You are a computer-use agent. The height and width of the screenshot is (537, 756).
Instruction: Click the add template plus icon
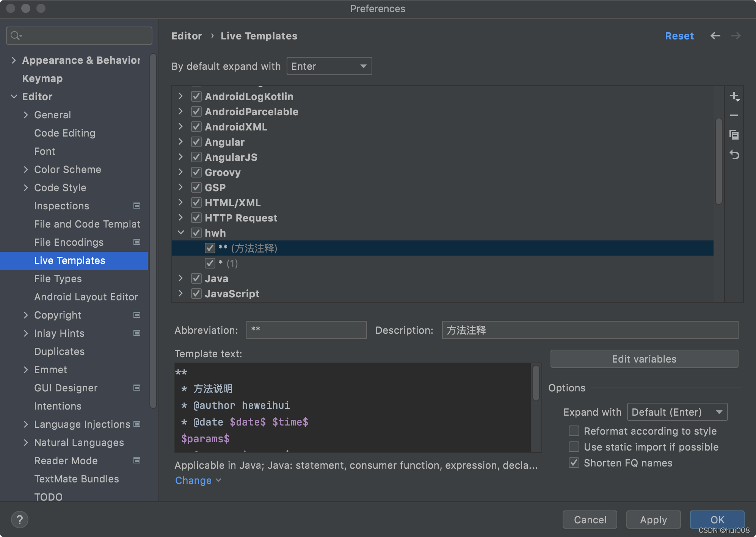tap(734, 96)
